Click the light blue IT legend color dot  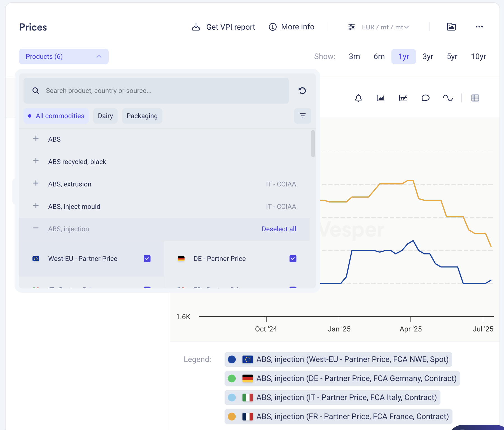coord(232,398)
